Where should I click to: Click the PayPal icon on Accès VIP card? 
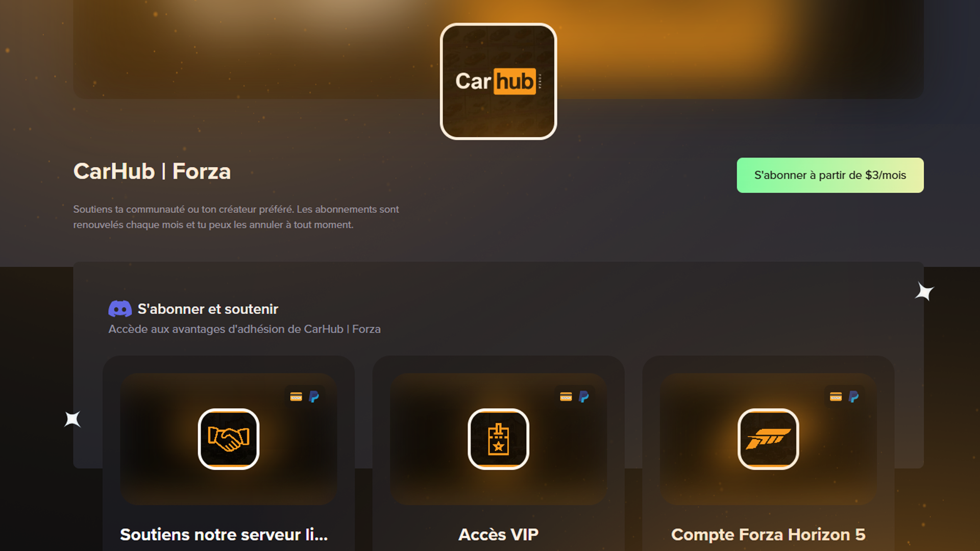pos(584,397)
